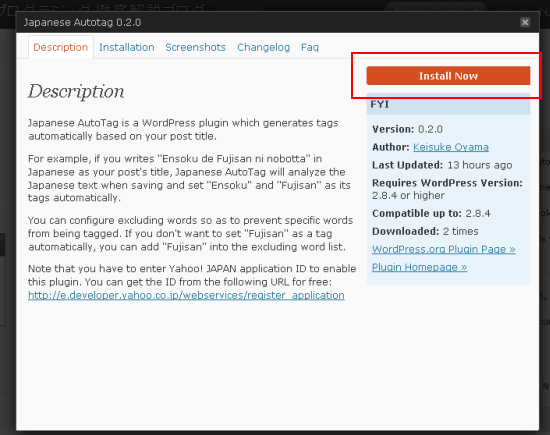Click the italic Description heading
The width and height of the screenshot is (550, 435).
(76, 92)
